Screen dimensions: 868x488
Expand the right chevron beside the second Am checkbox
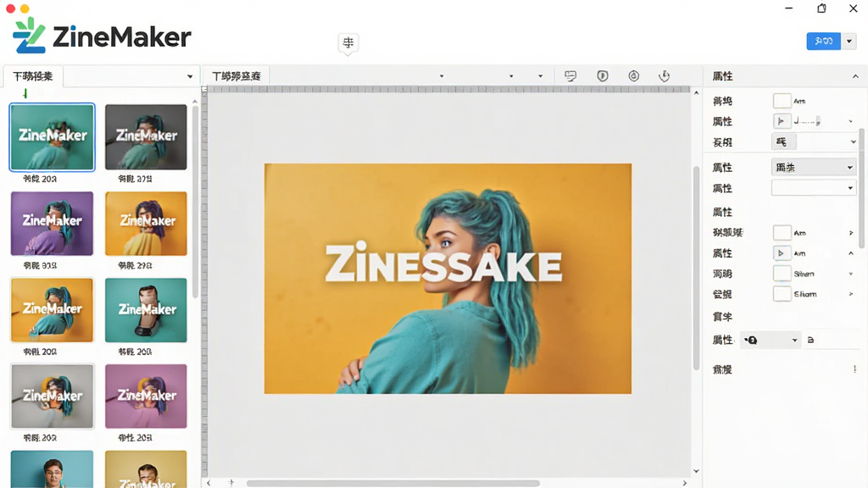851,233
